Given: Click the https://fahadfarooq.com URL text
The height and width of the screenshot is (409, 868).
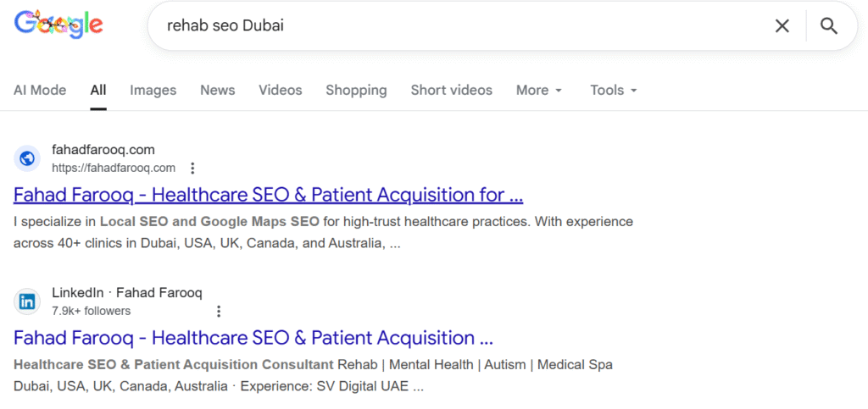Looking at the screenshot, I should coord(114,168).
